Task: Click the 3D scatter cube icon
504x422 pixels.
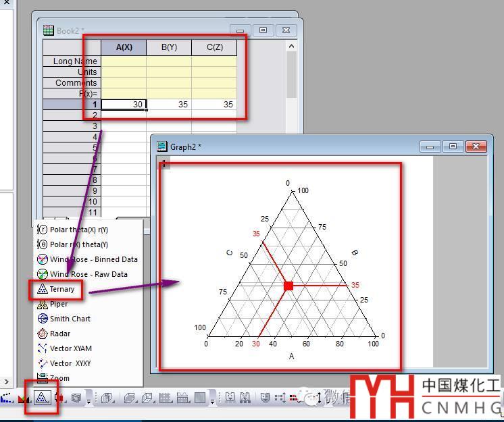Action: tap(148, 398)
